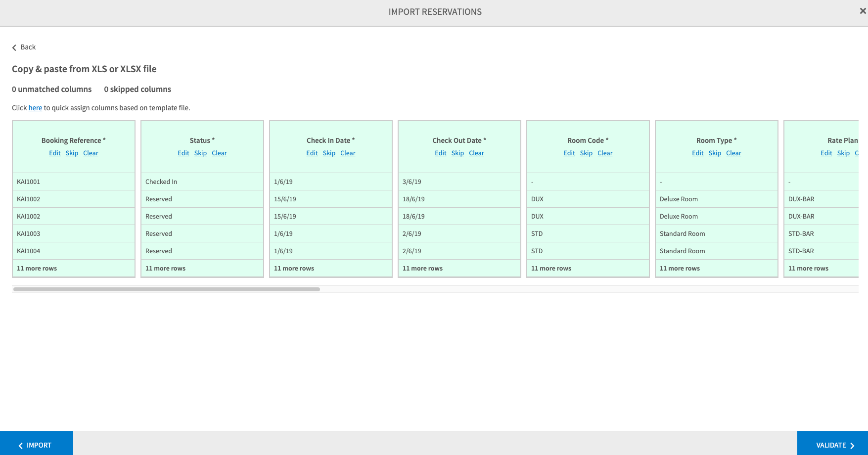Close the Import Reservations dialog
This screenshot has height=455, width=868.
pyautogui.click(x=863, y=11)
